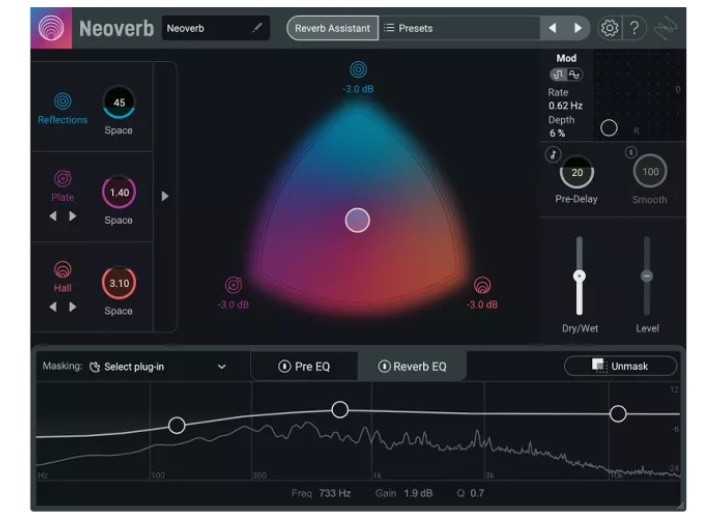Click Reflections icon atop the blend pad
Viewport: 720px width, 517px height.
click(x=358, y=70)
